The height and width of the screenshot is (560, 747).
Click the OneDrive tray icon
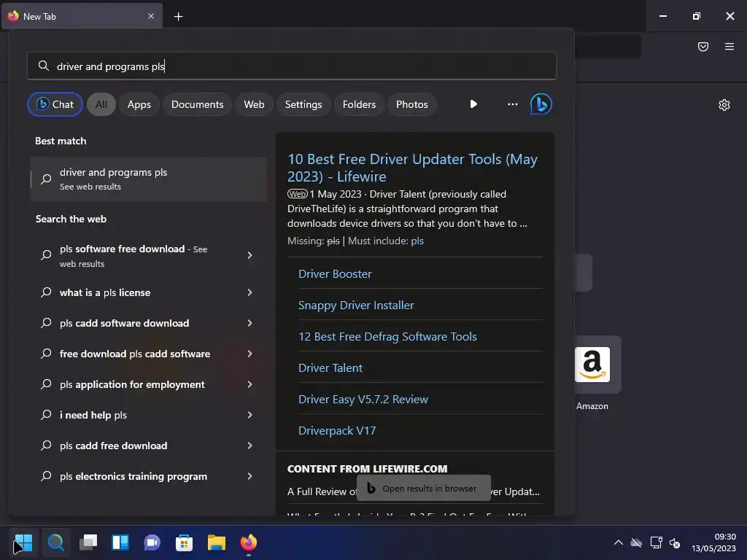(636, 542)
